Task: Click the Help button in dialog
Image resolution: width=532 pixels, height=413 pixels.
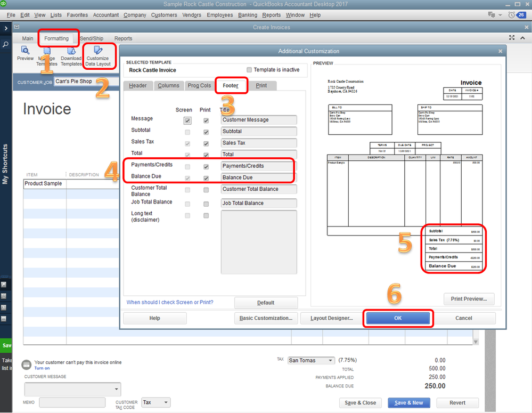Action: pos(155,318)
